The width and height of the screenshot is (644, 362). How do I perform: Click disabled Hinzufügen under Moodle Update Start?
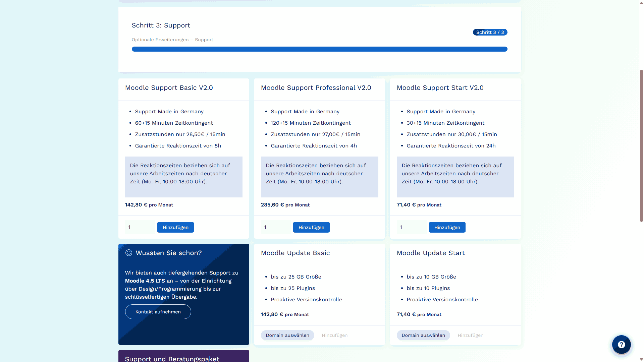point(471,335)
